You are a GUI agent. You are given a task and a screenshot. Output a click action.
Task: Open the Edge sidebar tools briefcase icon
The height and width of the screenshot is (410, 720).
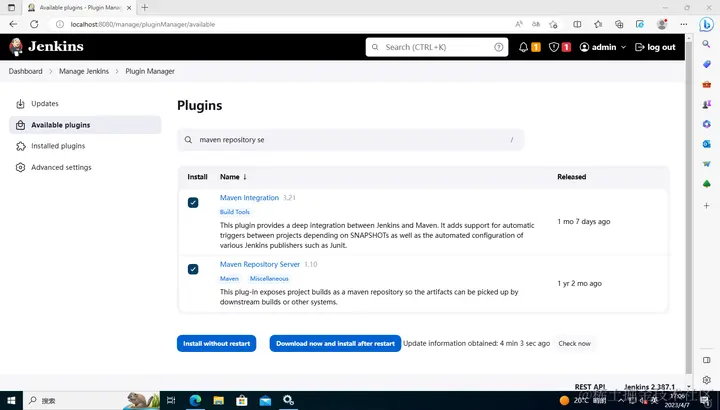point(707,84)
